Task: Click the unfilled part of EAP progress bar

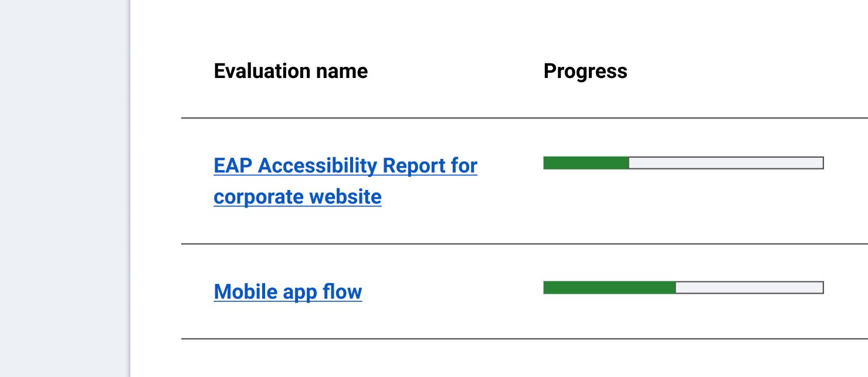Action: pyautogui.click(x=726, y=163)
